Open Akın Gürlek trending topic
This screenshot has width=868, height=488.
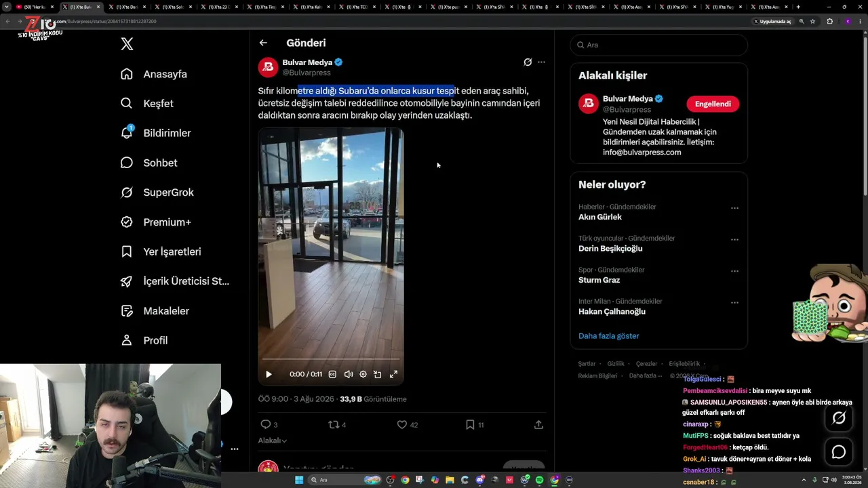[x=600, y=217]
